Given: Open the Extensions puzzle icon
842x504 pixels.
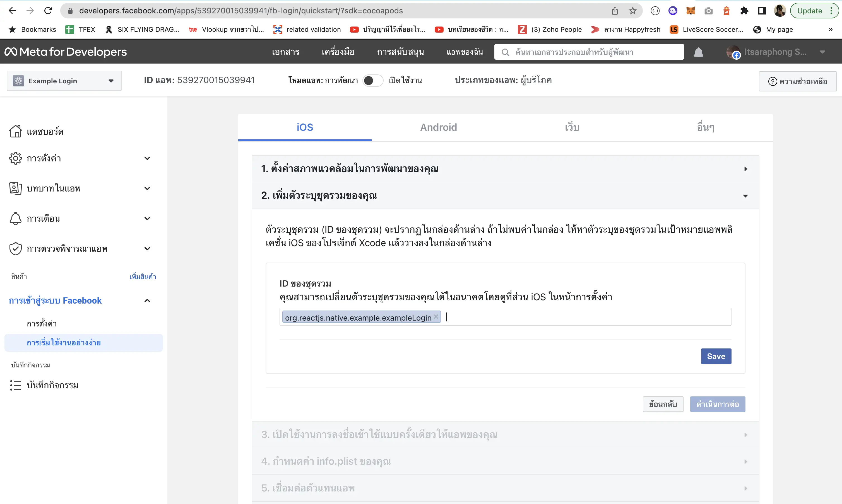Looking at the screenshot, I should [744, 11].
